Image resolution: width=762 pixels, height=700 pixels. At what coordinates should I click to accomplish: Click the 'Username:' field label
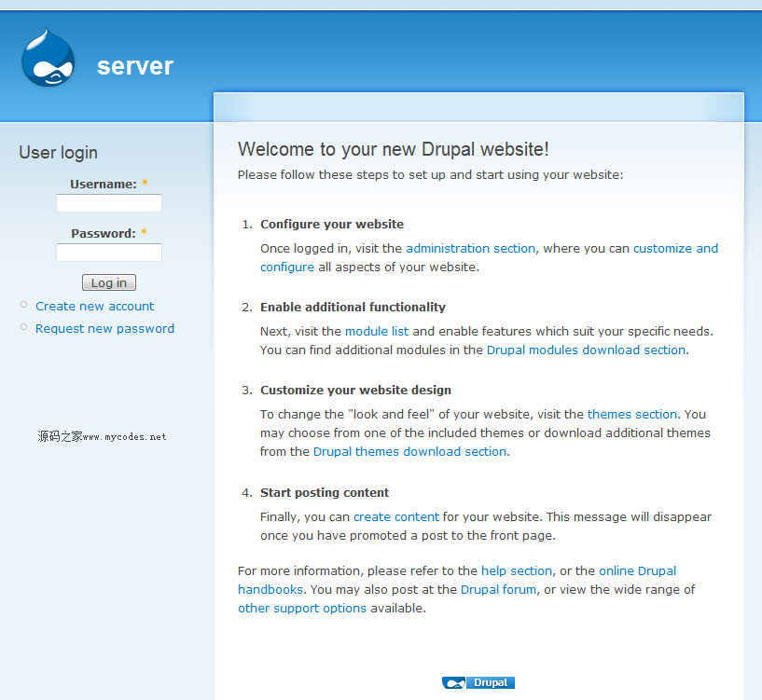[104, 185]
